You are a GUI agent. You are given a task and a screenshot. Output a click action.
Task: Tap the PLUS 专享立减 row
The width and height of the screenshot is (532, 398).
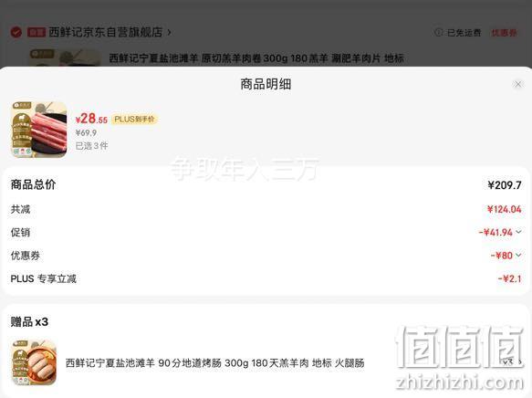[x=266, y=279]
